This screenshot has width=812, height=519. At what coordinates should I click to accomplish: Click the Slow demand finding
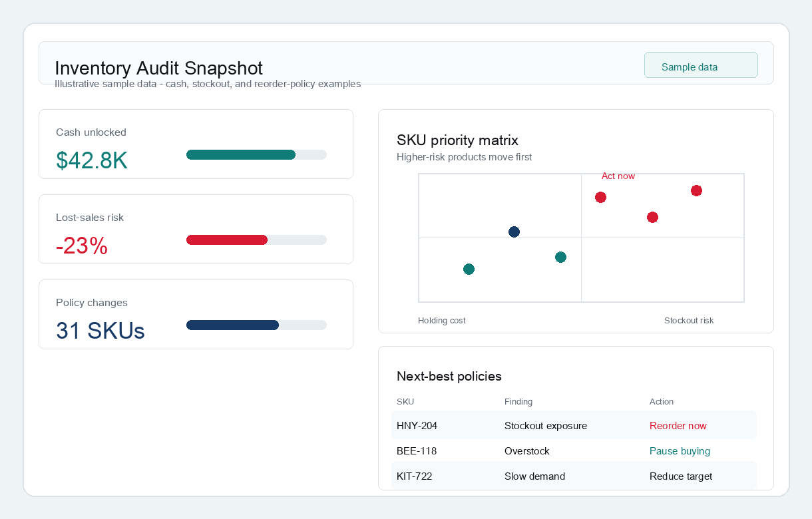(535, 476)
